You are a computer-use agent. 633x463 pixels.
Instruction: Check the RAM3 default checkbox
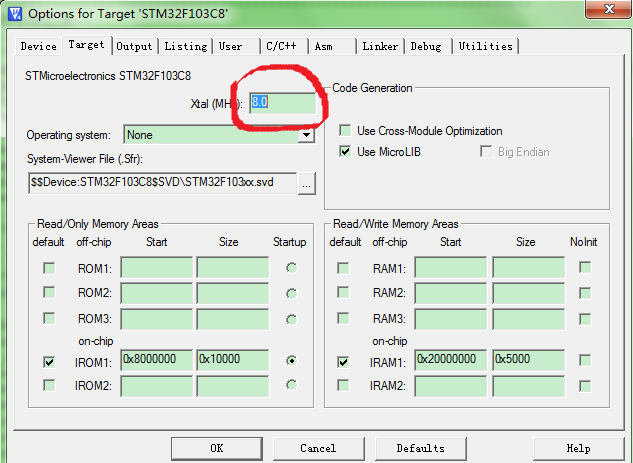tap(343, 318)
